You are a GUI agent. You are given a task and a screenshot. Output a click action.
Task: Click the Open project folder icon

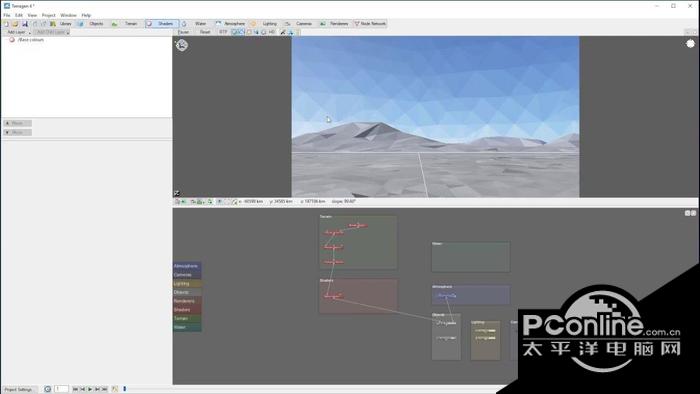[x=15, y=24]
